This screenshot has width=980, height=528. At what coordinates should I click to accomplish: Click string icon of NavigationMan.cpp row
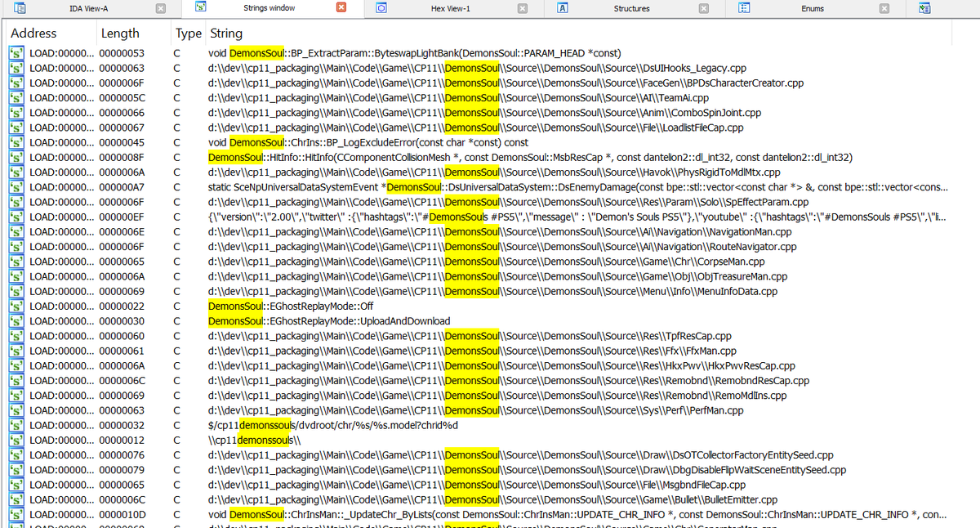(x=16, y=231)
